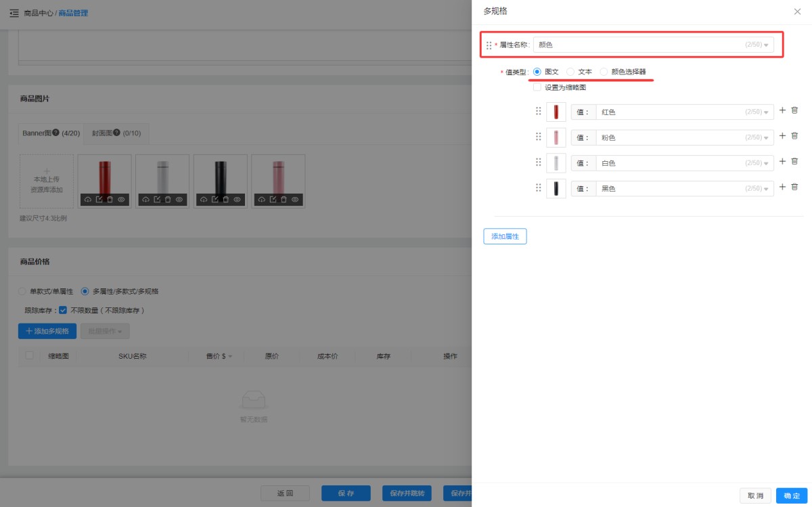Viewport: 812px width, 507px height.
Task: Select the 单款式/单属性 radio option
Action: (22, 291)
